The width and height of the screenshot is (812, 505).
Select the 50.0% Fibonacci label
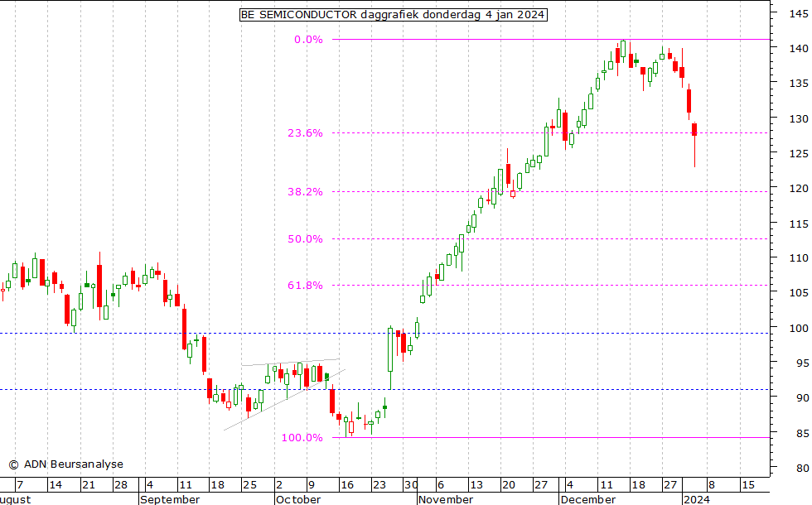pyautogui.click(x=305, y=239)
